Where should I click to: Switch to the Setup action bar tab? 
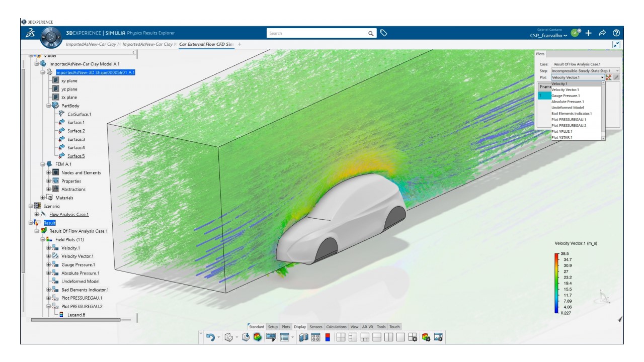(273, 327)
